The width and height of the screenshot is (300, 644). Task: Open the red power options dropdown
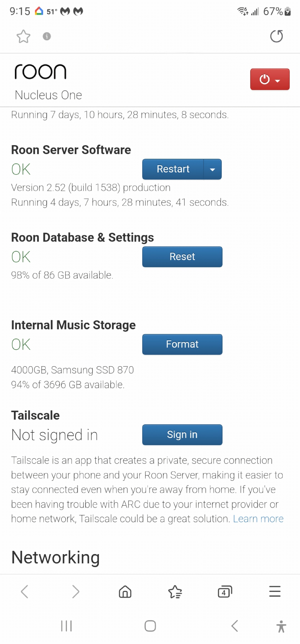270,79
